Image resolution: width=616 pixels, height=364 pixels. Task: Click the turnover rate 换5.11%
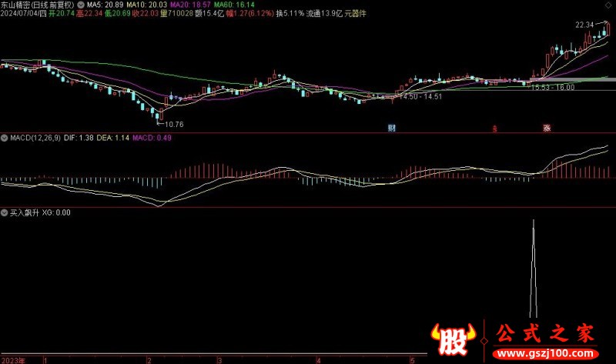290,13
